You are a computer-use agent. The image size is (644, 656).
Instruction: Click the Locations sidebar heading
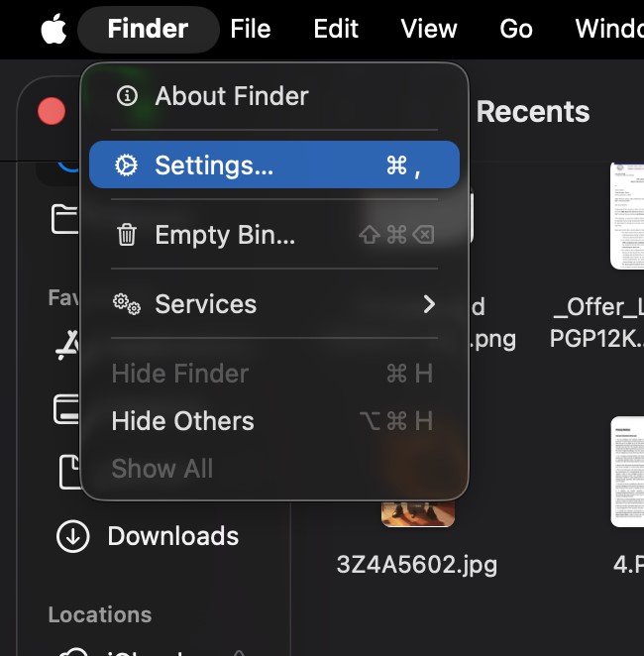100,614
